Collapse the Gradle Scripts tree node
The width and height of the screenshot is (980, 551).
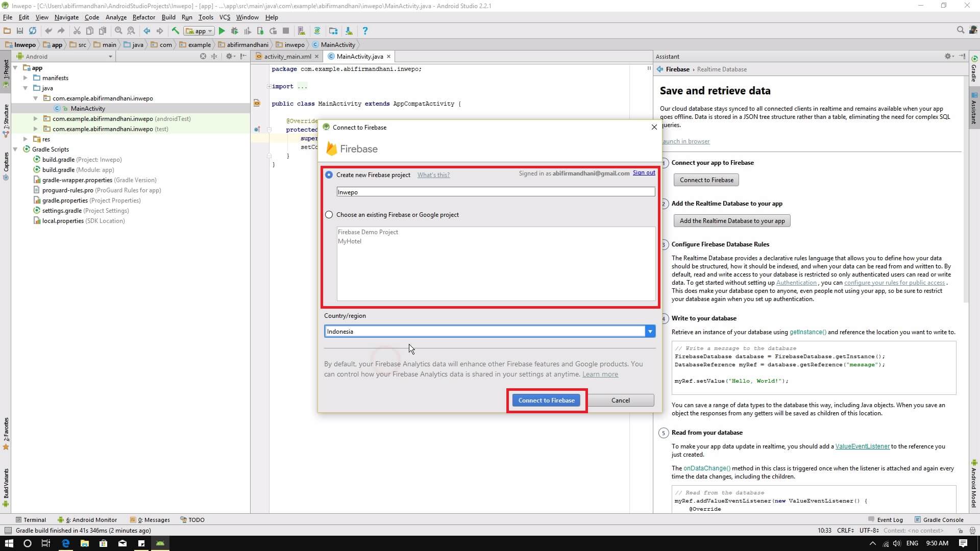tap(15, 149)
